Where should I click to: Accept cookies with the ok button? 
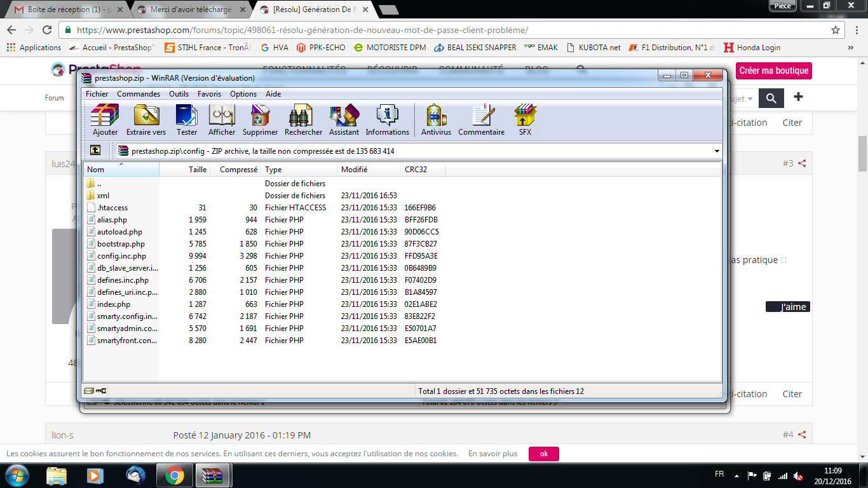544,454
